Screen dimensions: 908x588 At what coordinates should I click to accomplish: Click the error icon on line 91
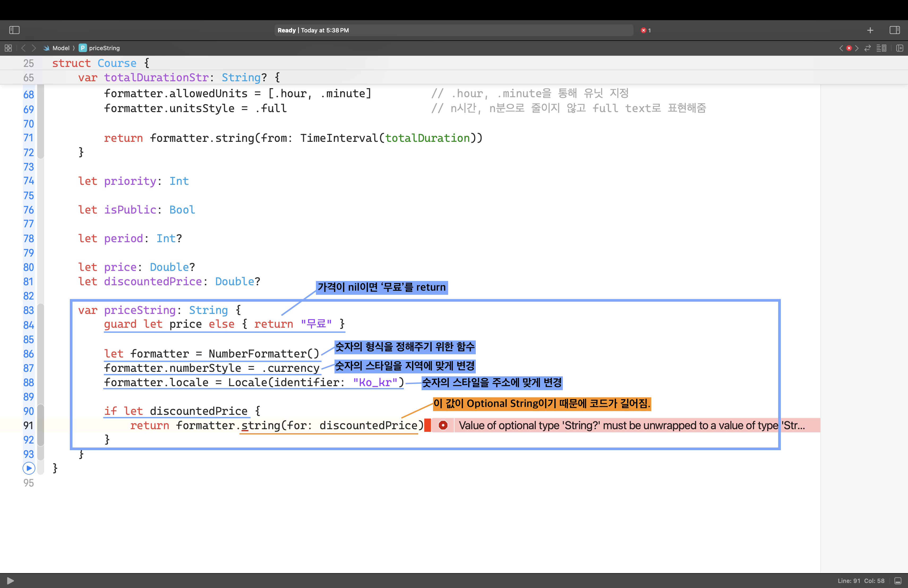point(443,425)
